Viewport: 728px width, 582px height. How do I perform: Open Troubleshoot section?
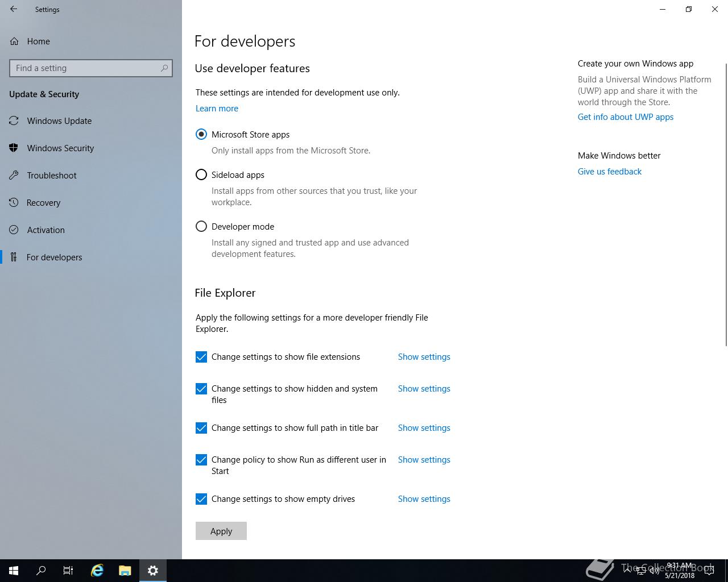(52, 176)
